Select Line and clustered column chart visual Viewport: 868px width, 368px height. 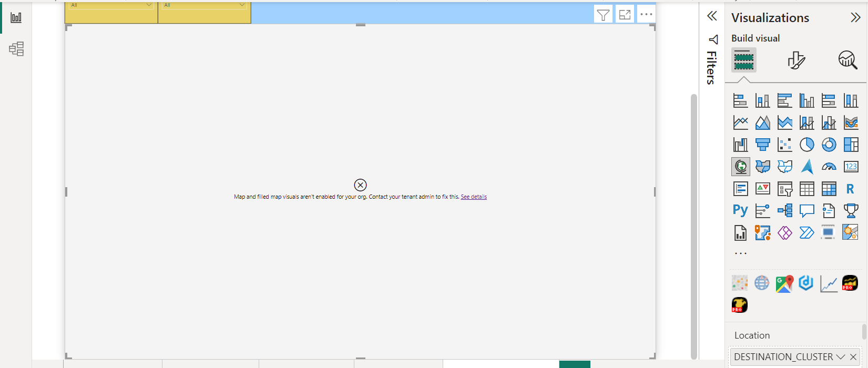pos(829,122)
